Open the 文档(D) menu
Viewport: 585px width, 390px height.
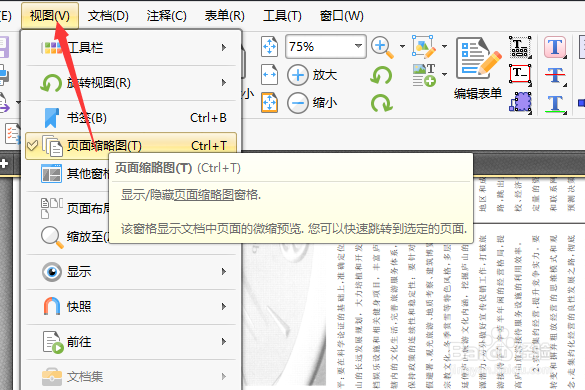tap(108, 16)
